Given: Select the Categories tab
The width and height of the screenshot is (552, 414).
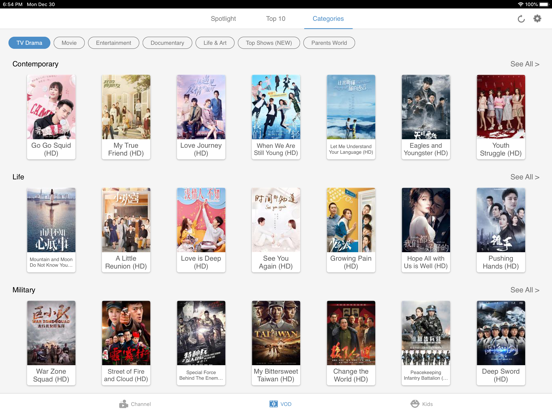Looking at the screenshot, I should 328,19.
